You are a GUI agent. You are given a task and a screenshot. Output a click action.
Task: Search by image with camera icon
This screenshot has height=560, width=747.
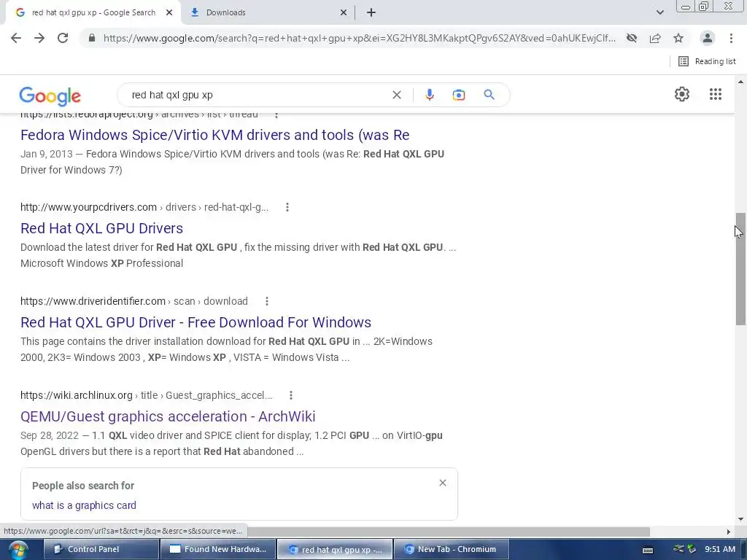point(458,95)
